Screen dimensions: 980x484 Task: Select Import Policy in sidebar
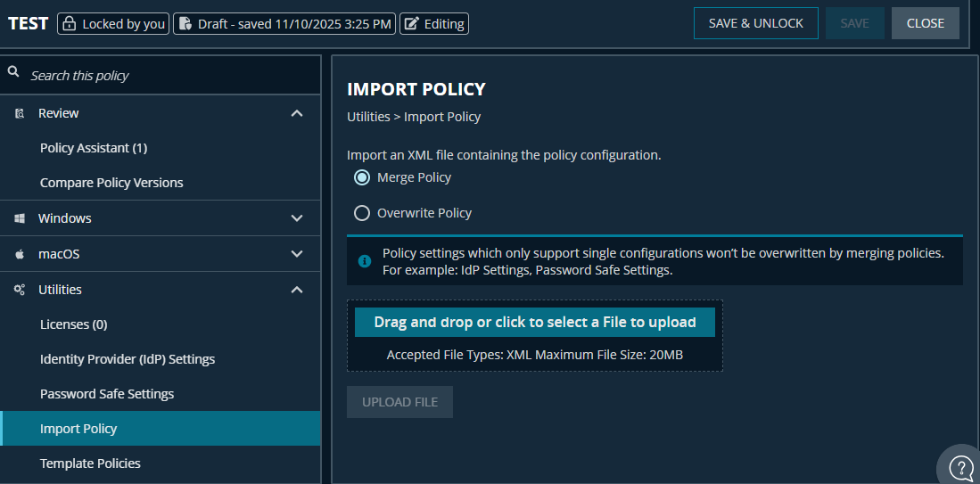[x=161, y=429]
